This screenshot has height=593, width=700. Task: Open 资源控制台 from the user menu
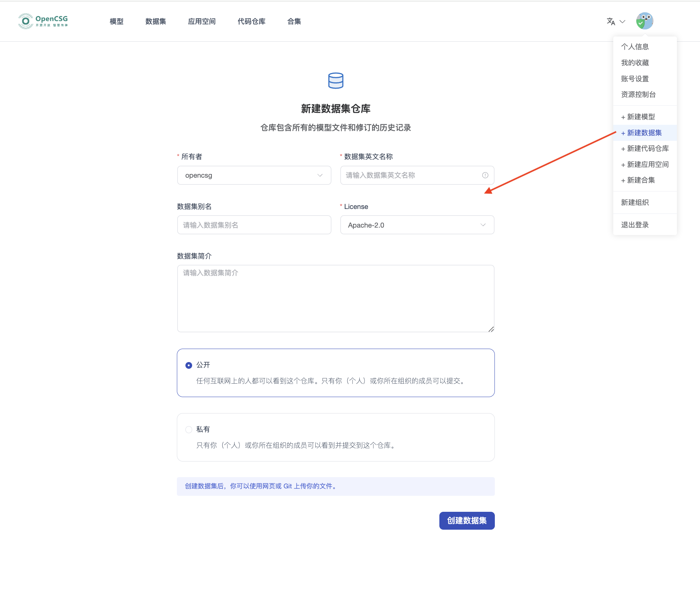pyautogui.click(x=638, y=95)
